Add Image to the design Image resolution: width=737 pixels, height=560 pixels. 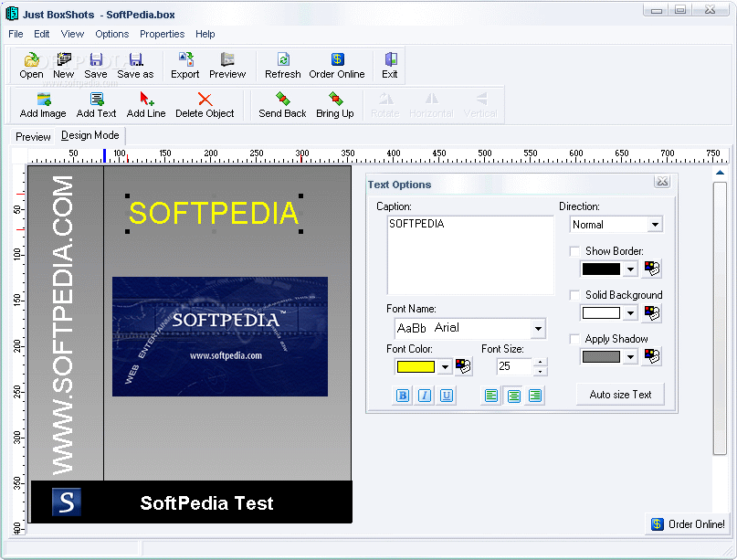pyautogui.click(x=43, y=105)
